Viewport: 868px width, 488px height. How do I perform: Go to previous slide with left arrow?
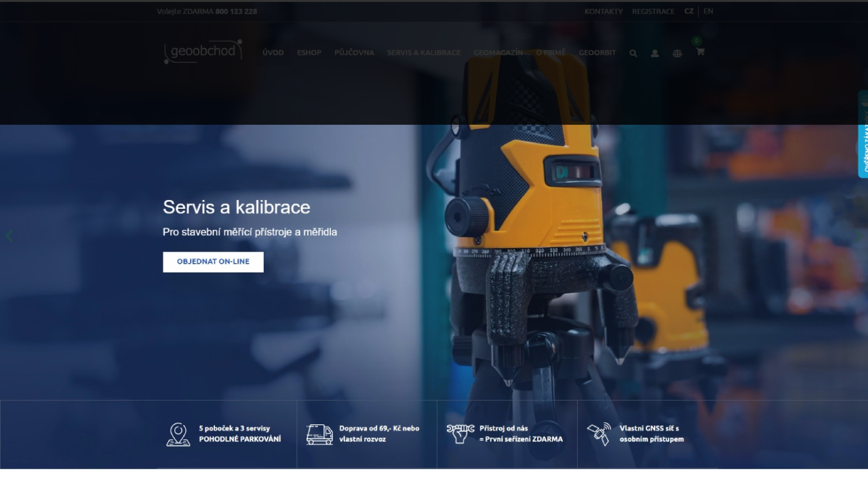[9, 236]
